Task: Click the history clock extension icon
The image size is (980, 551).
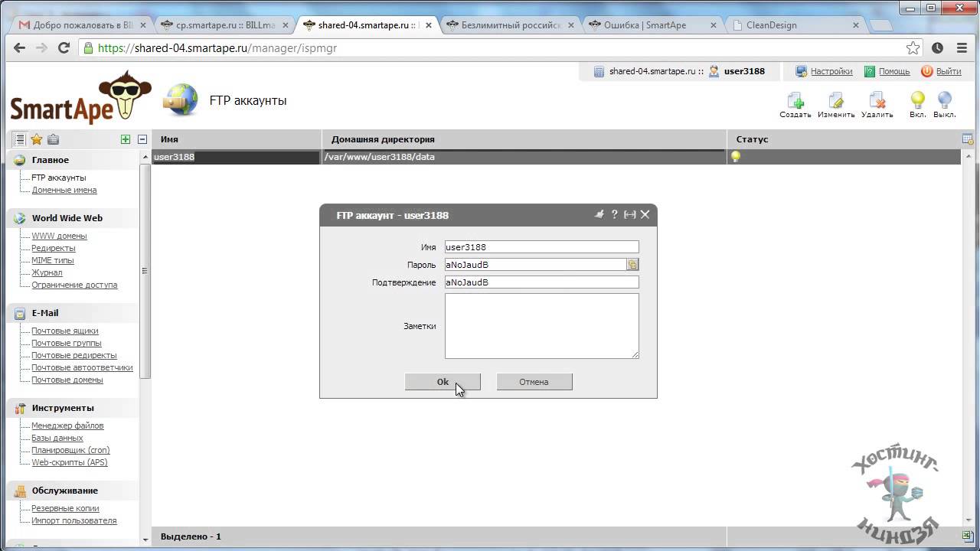Action: (x=937, y=47)
